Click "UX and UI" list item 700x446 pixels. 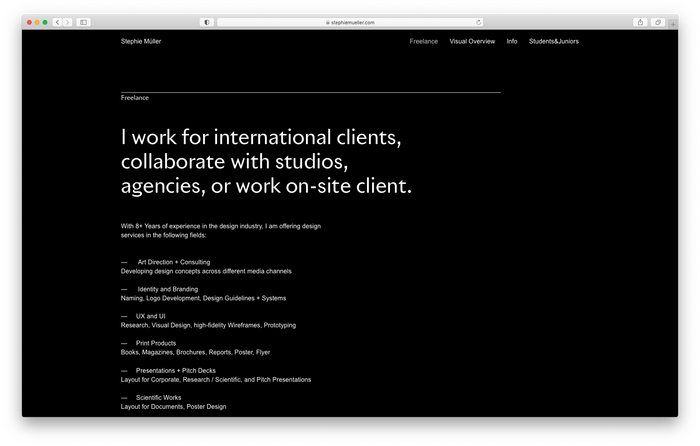pyautogui.click(x=150, y=316)
